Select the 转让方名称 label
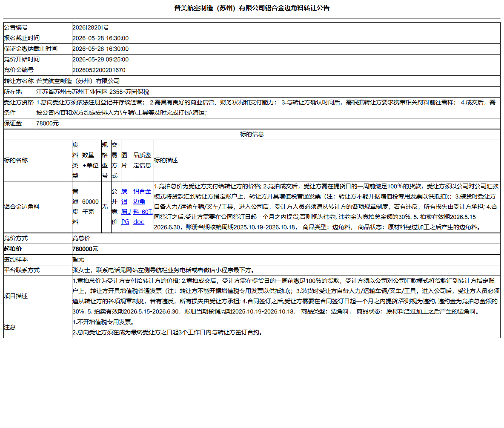Screen dimensions: 504x428 click(19, 81)
